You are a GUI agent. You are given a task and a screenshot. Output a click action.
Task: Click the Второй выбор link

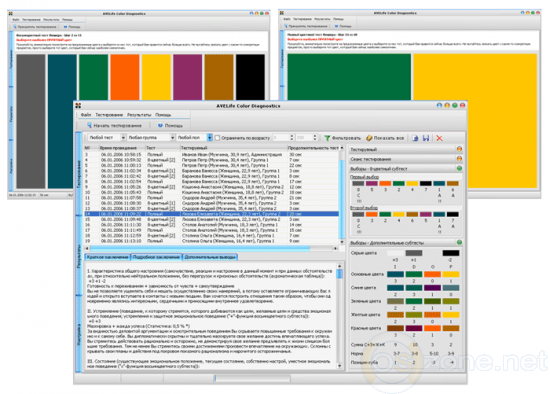pos(363,208)
